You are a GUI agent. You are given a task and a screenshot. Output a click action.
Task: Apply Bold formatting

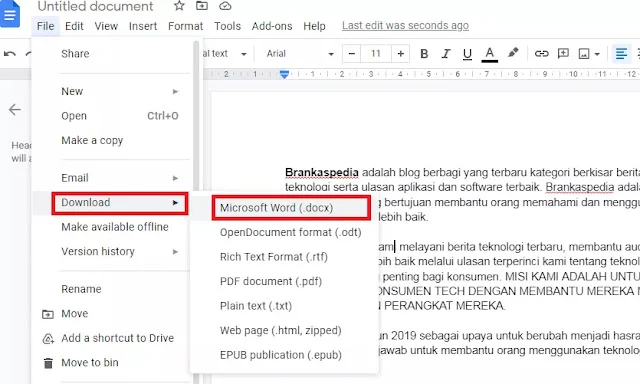424,53
